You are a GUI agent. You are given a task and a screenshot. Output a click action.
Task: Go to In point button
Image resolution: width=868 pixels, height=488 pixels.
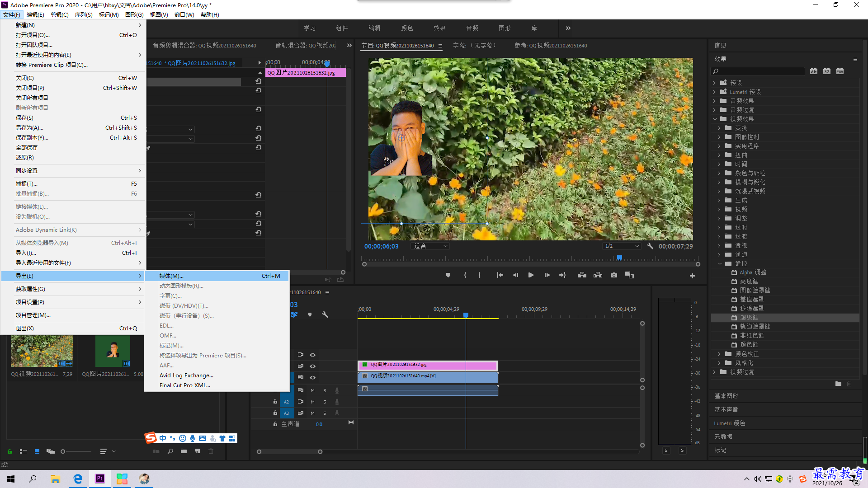click(x=500, y=275)
